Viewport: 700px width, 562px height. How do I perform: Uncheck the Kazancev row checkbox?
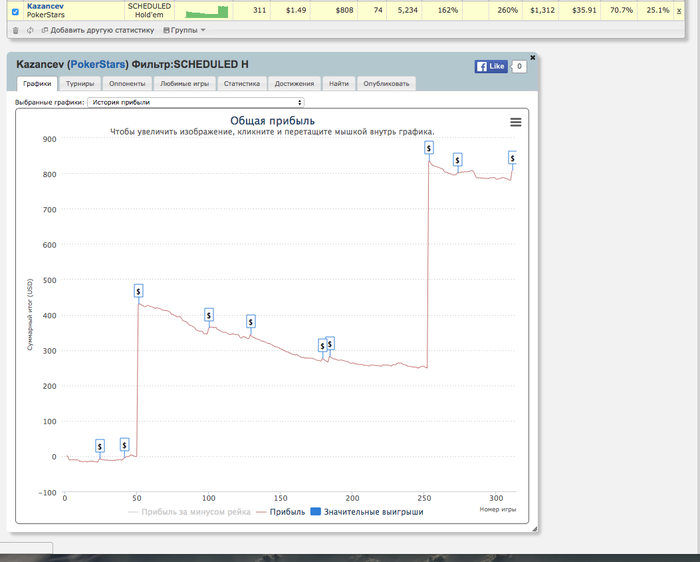(15, 12)
